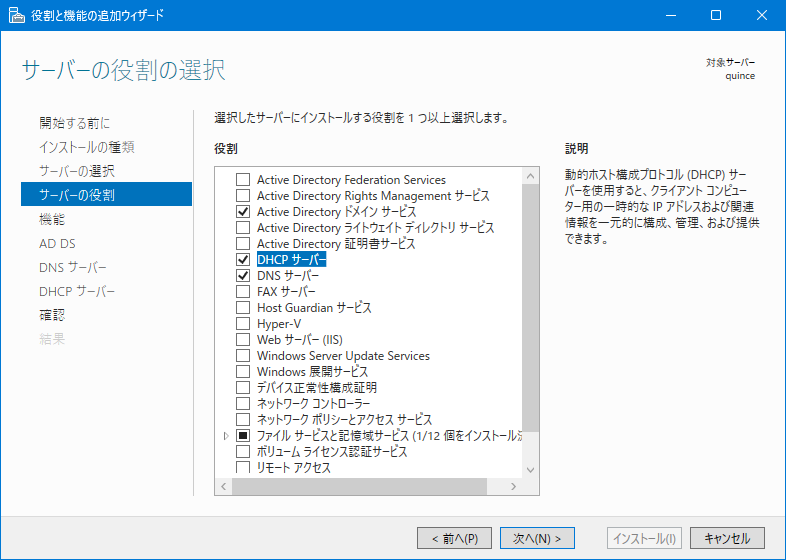
Task: Enable the FAX サーバー checkbox
Action: tap(243, 292)
